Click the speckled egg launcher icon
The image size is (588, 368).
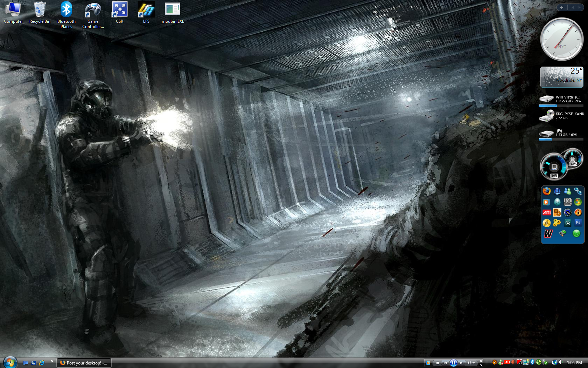557,202
